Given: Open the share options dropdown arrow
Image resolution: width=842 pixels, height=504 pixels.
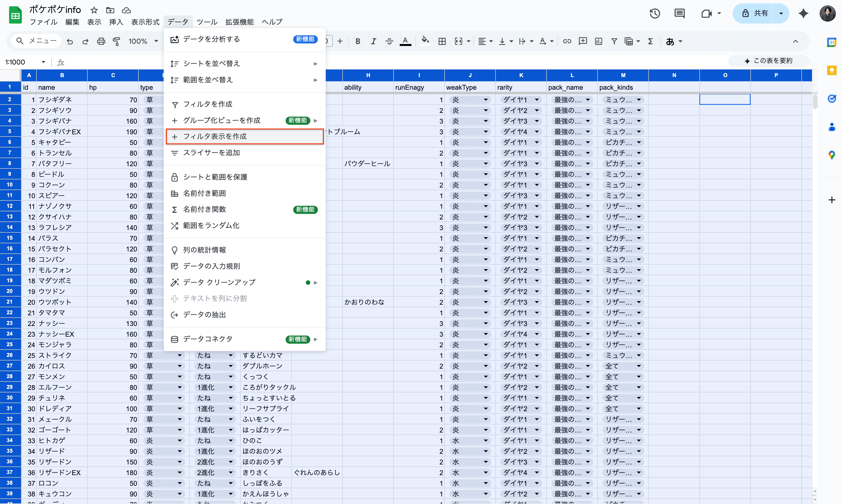Looking at the screenshot, I should coord(781,13).
